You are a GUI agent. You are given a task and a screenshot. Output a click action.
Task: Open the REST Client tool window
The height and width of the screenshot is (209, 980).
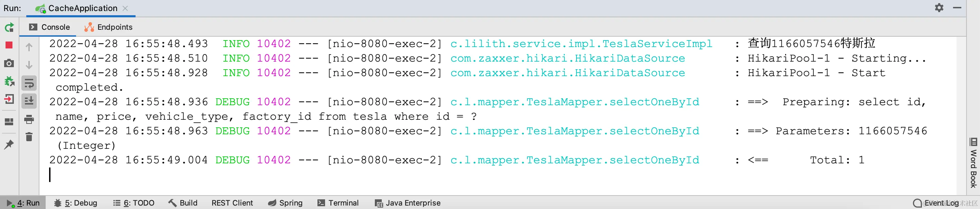pyautogui.click(x=232, y=203)
